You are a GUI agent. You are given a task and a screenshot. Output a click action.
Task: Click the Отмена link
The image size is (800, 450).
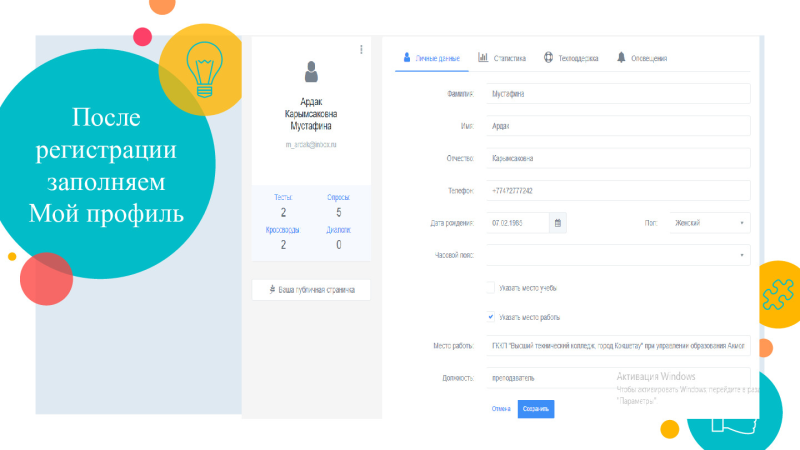501,409
